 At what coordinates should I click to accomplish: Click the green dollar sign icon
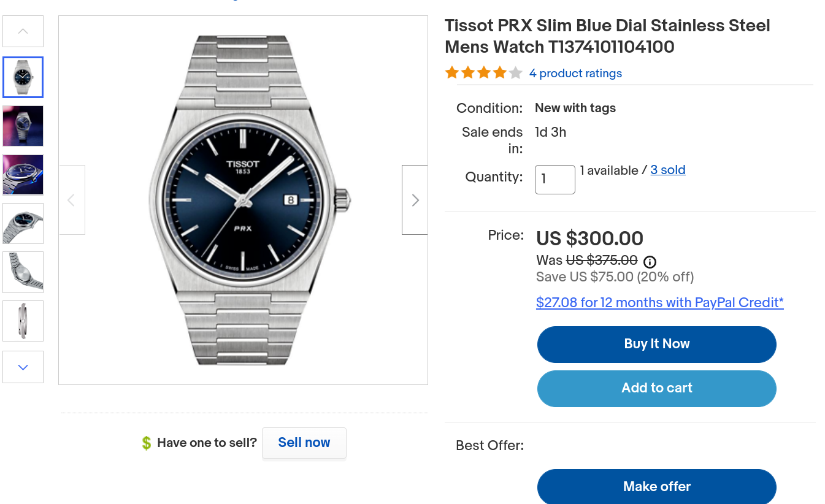146,443
